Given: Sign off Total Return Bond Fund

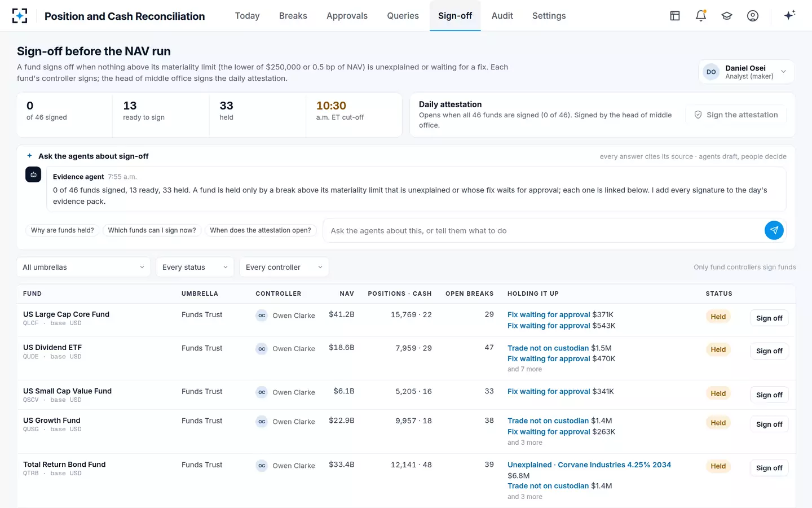Looking at the screenshot, I should [x=769, y=468].
